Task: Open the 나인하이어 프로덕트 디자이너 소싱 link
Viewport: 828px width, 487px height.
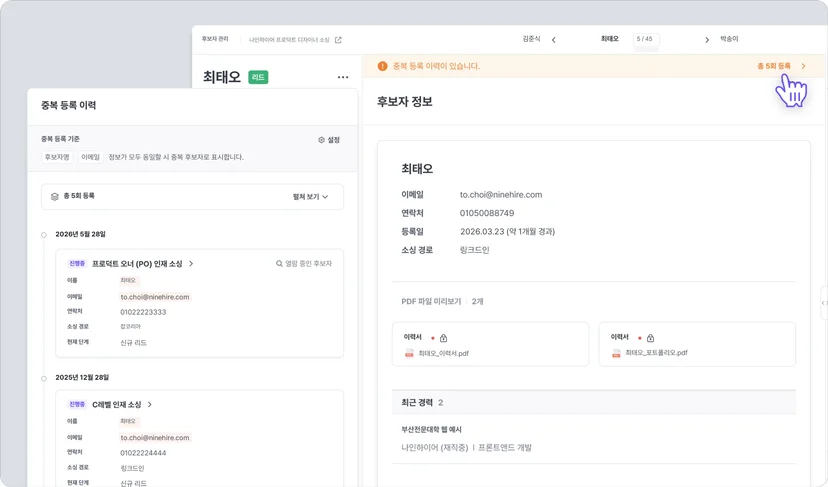Action: tap(289, 40)
